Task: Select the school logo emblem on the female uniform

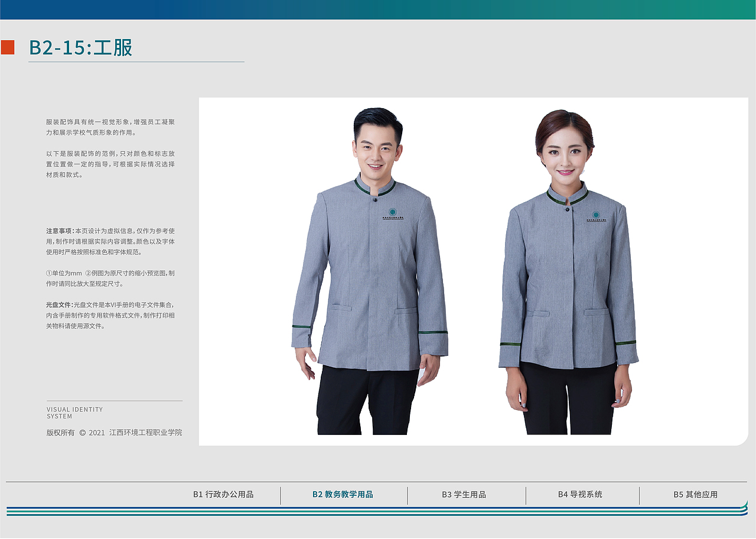Action: pos(595,213)
